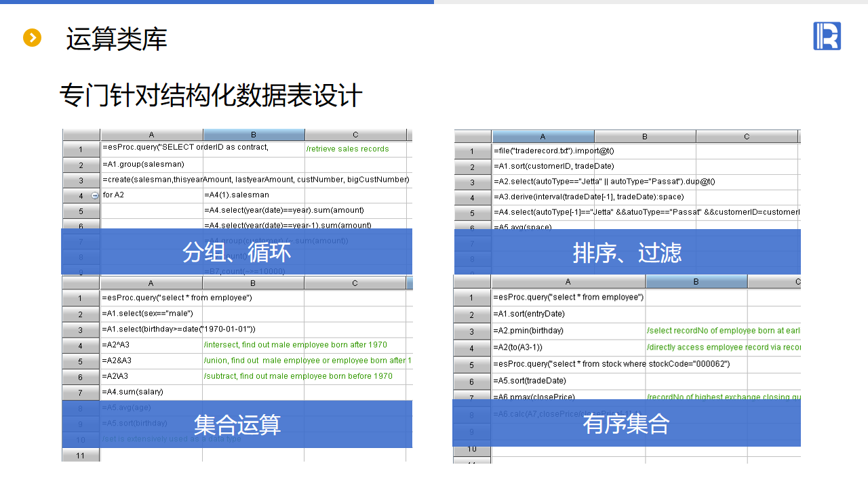868x488 pixels.
Task: Click the 分组、循环 blue banner
Action: (x=237, y=251)
